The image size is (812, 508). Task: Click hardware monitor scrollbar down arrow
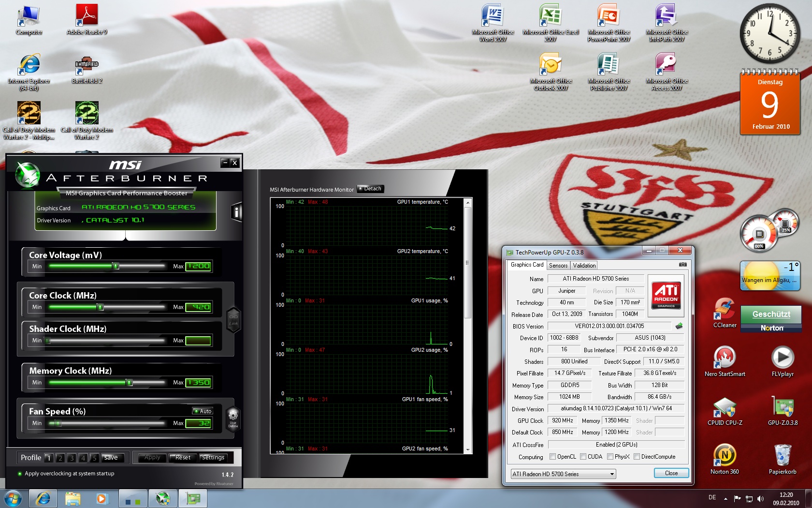point(467,449)
